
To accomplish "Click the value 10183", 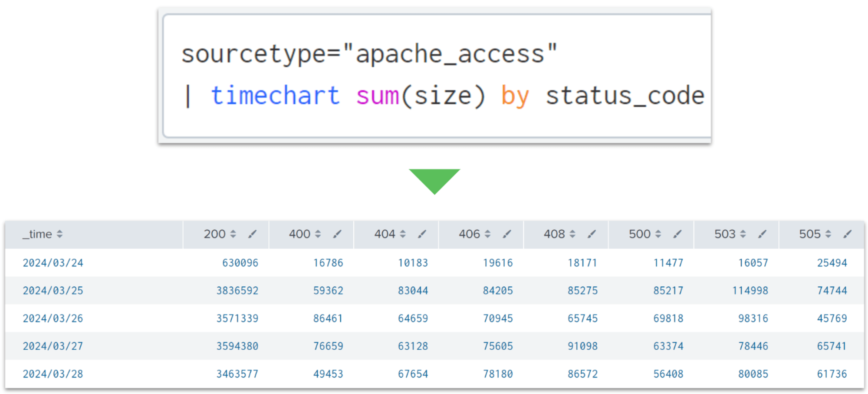I will (x=413, y=263).
